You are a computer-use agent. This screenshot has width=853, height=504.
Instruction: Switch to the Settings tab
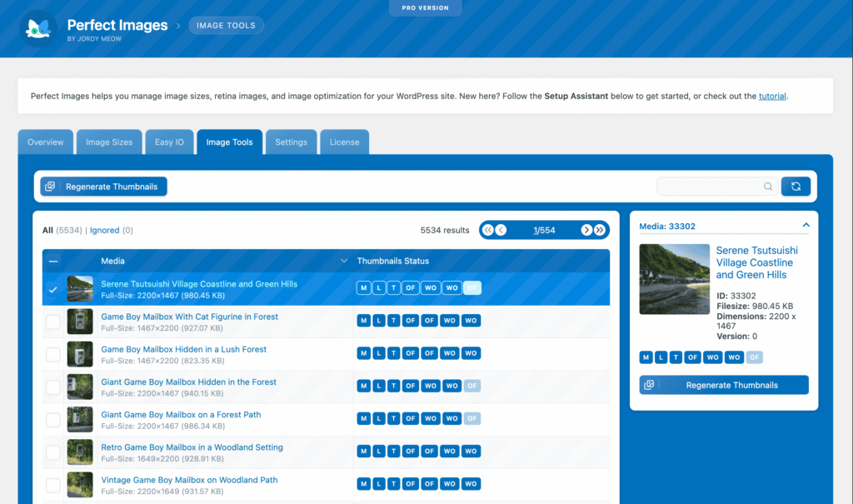click(x=291, y=142)
